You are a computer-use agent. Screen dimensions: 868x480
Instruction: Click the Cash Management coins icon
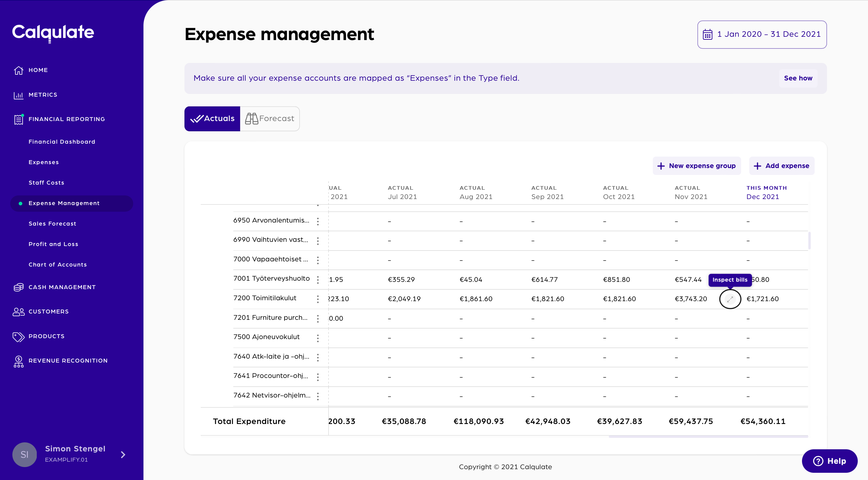click(18, 287)
